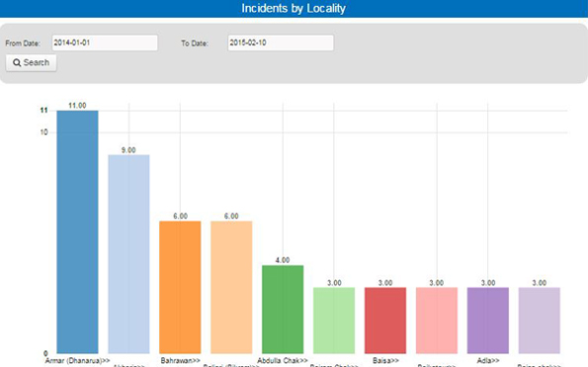Image resolution: width=588 pixels, height=367 pixels.
Task: Click the 'From Date:' label
Action: click(x=23, y=44)
